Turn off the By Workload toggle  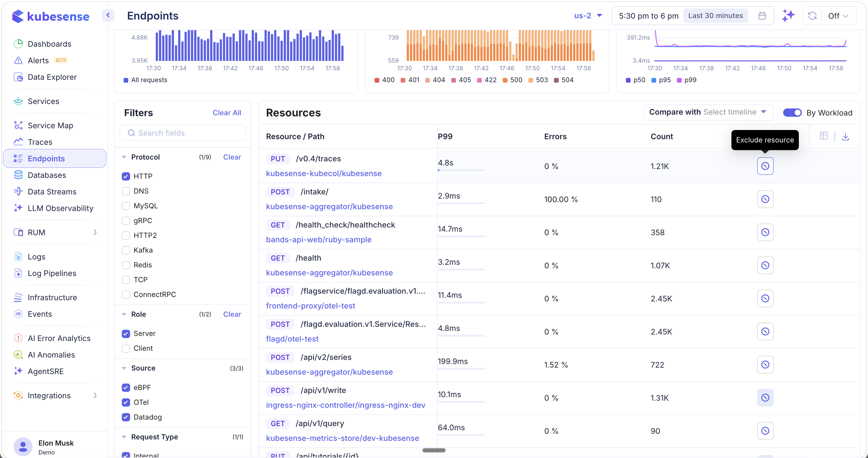pyautogui.click(x=792, y=113)
